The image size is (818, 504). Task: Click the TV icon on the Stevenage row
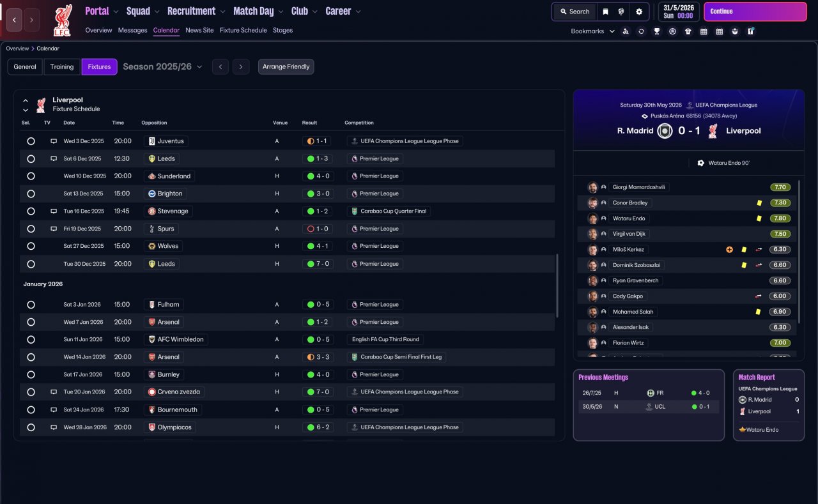[x=54, y=211]
